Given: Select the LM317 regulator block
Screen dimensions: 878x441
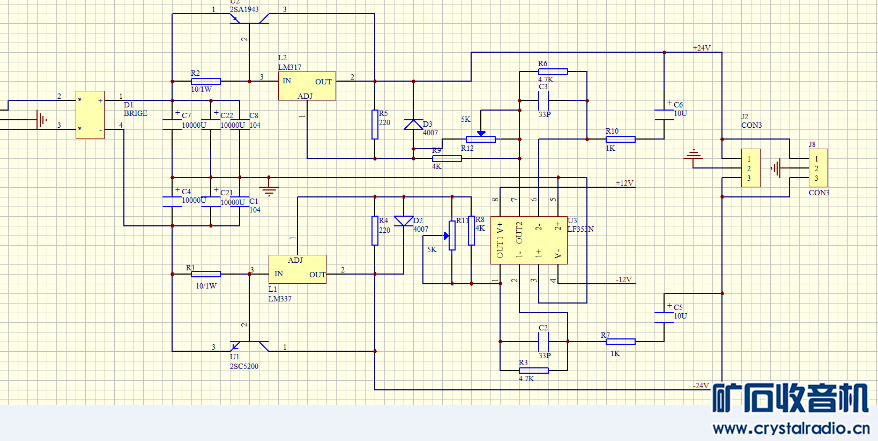Looking at the screenshot, I should coord(307,86).
